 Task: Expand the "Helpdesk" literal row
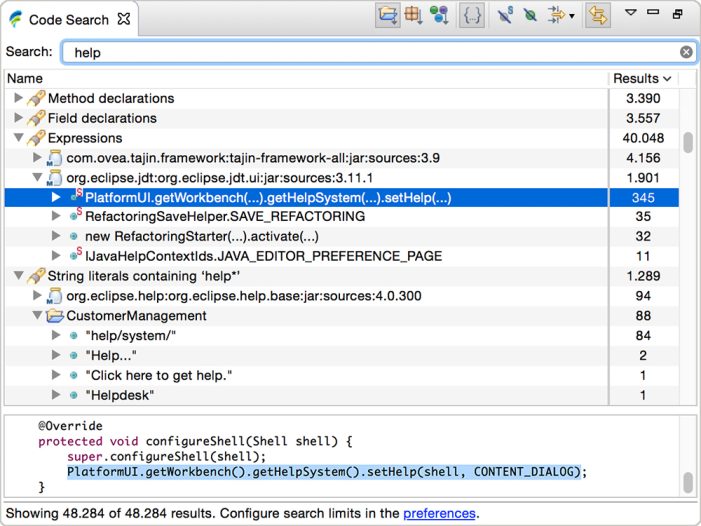[x=56, y=395]
